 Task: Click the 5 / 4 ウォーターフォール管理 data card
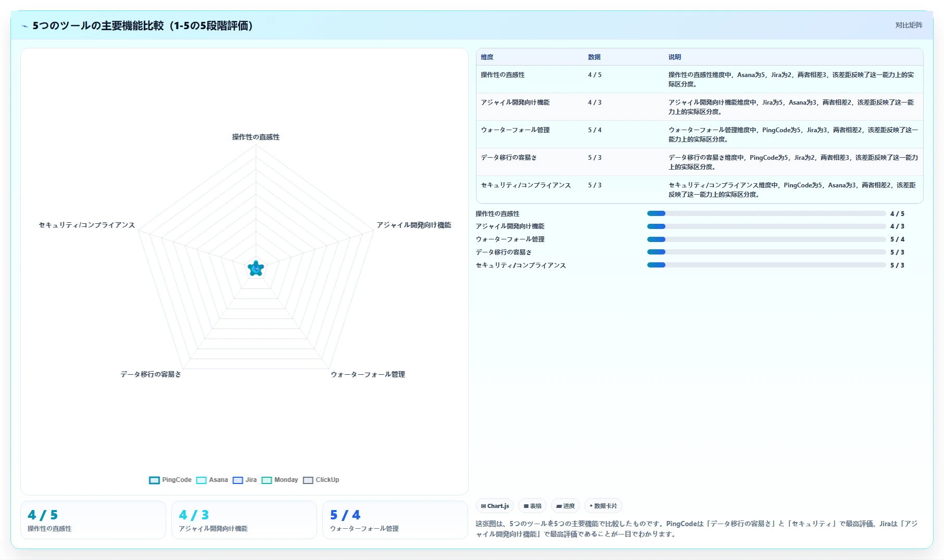[x=395, y=520]
